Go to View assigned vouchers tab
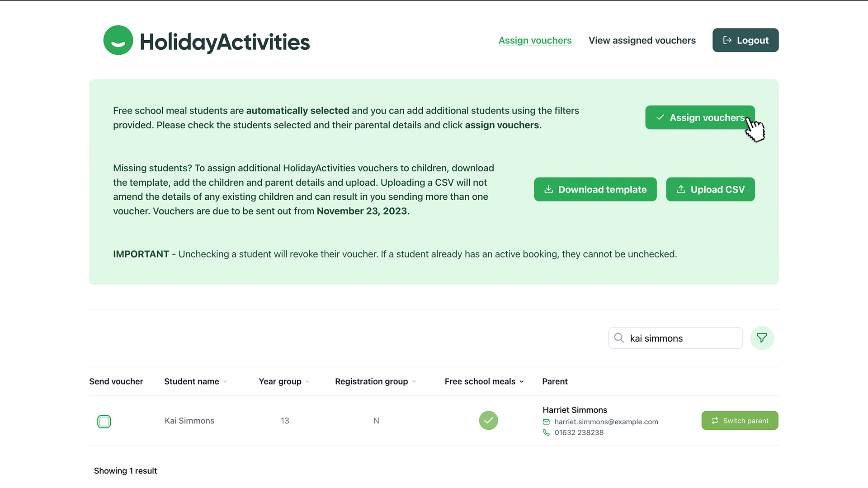The height and width of the screenshot is (488, 868). pyautogui.click(x=642, y=40)
